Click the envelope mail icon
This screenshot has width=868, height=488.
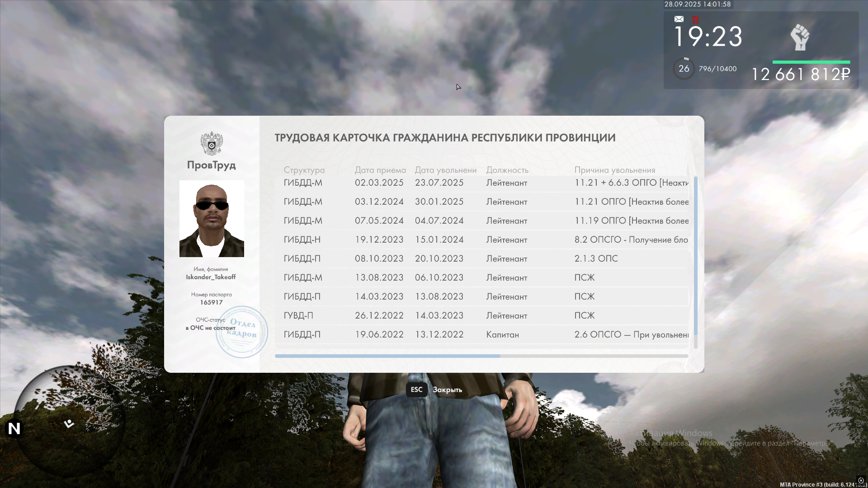(679, 19)
